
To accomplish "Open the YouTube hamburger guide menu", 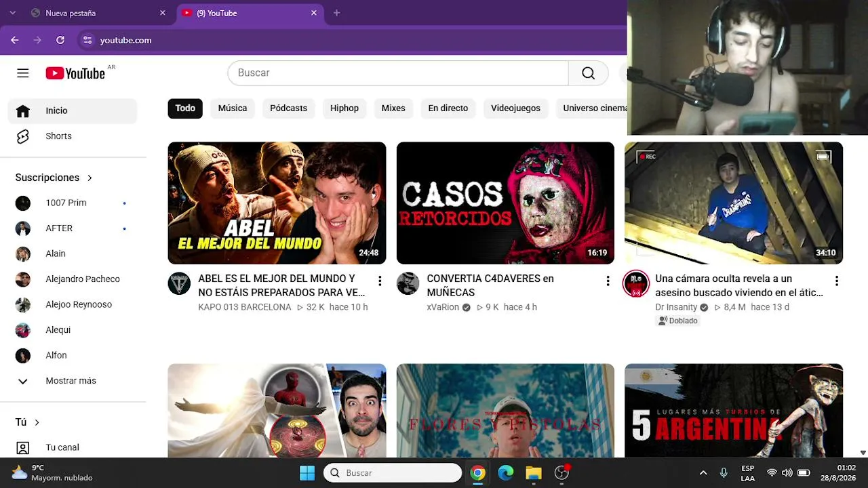I will (23, 73).
